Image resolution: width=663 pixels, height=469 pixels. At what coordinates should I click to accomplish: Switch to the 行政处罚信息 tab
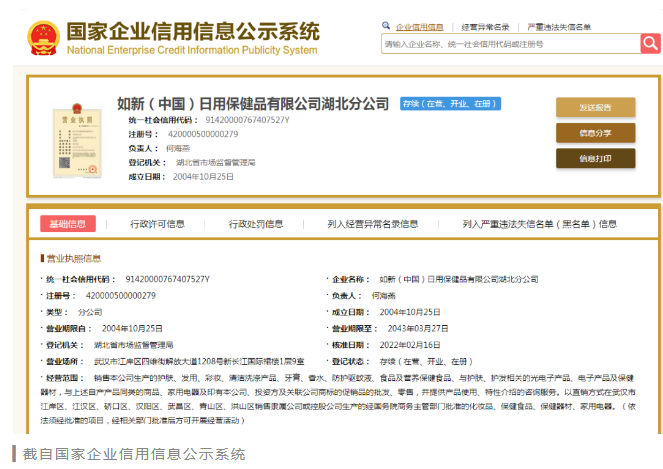256,224
